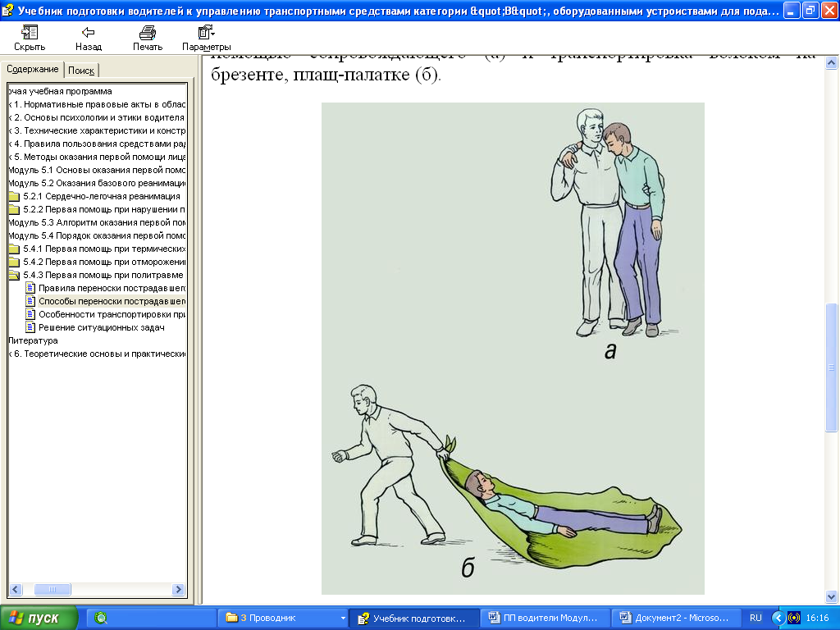Click the Скрыть (Hide) toolbar icon
Image resolution: width=840 pixels, height=630 pixels.
click(29, 33)
